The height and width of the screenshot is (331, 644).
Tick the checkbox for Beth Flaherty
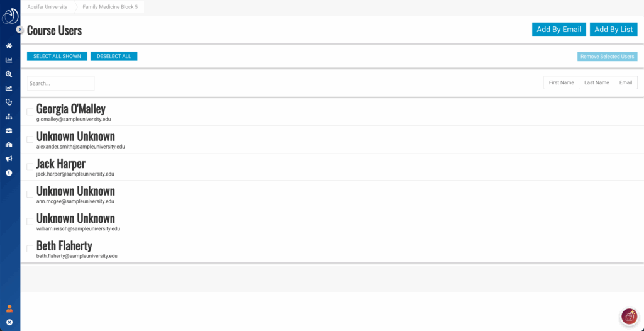pos(30,249)
